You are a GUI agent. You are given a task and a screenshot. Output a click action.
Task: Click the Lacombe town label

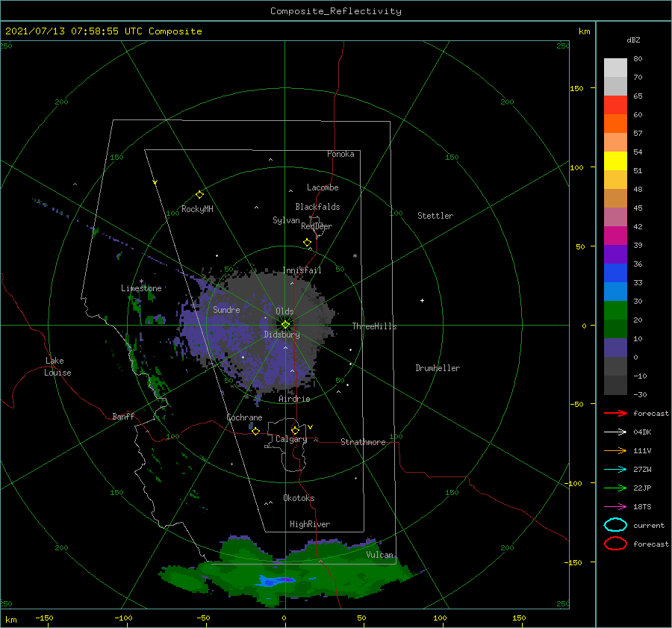coord(323,187)
